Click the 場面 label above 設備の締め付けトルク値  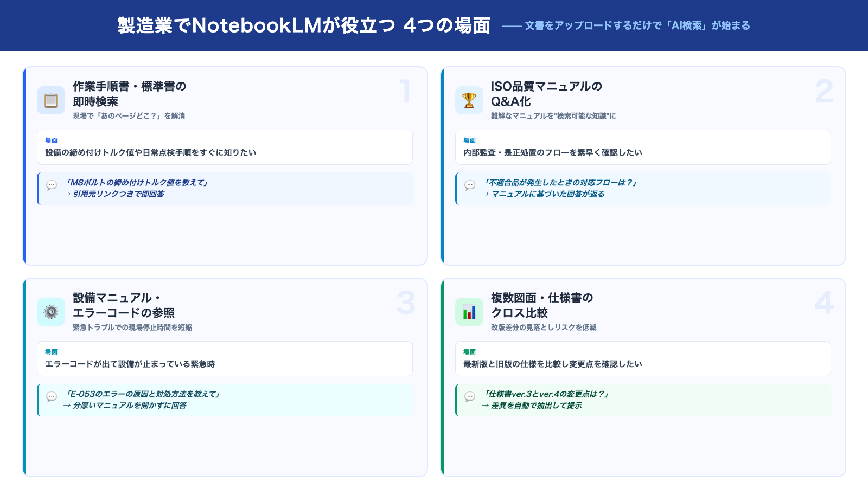coord(52,140)
